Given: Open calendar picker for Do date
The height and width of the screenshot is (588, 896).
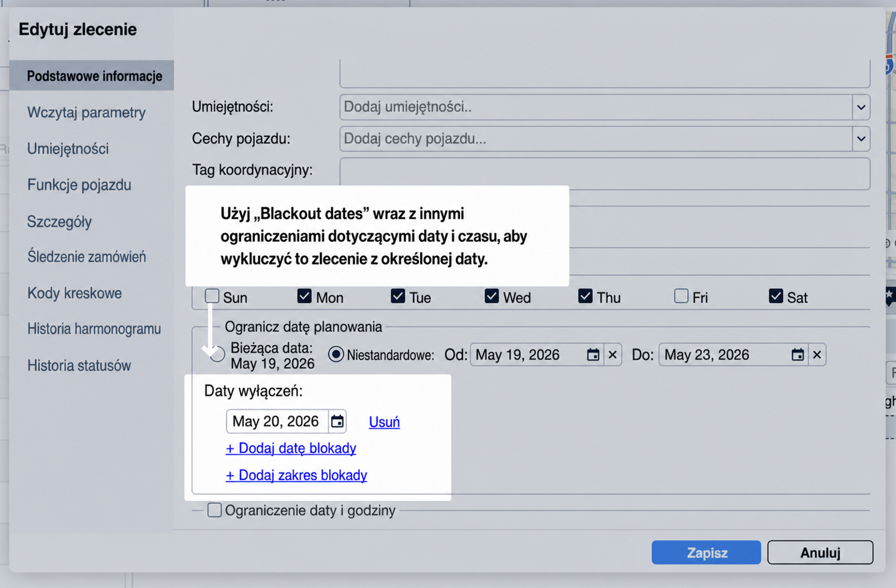Looking at the screenshot, I should pyautogui.click(x=797, y=355).
